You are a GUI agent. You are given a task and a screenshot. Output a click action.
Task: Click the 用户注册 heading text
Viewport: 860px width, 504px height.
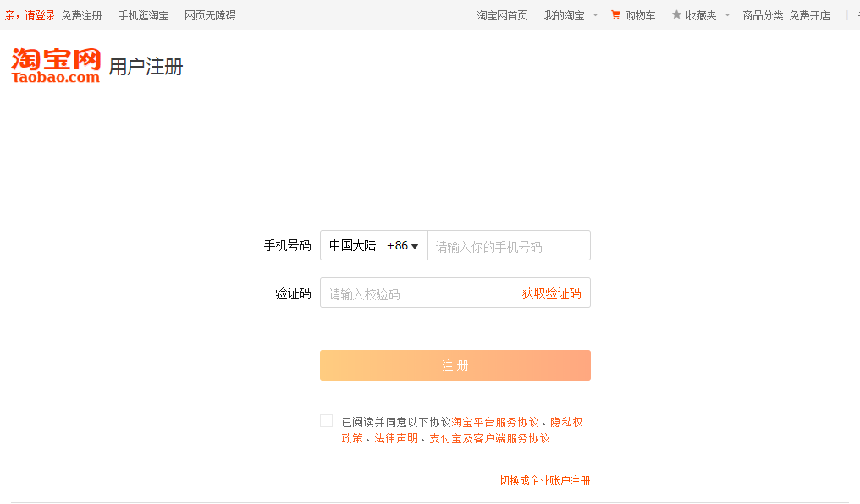pyautogui.click(x=146, y=66)
